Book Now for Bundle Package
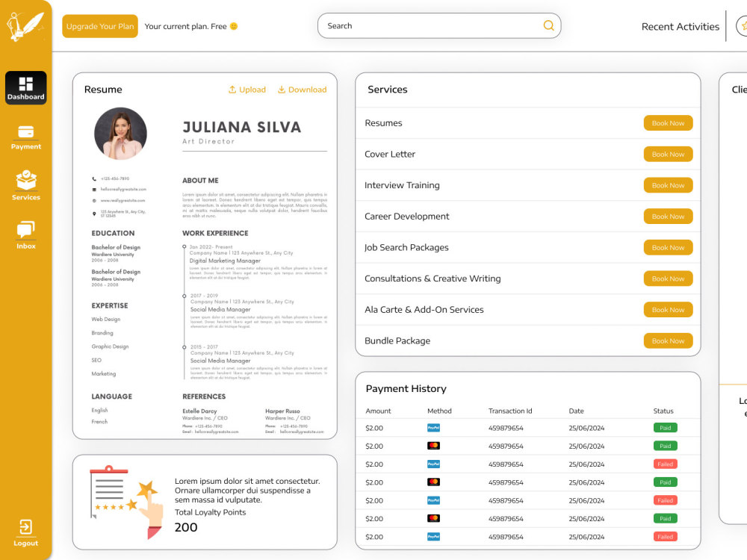Screen dimensions: 747x560 tap(668, 341)
